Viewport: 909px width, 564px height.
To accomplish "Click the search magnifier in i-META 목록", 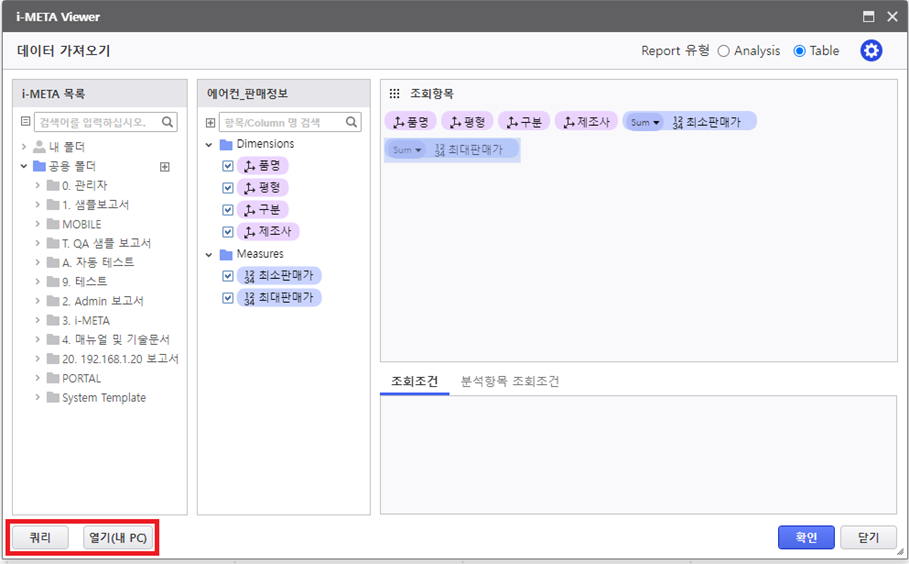I will point(168,123).
